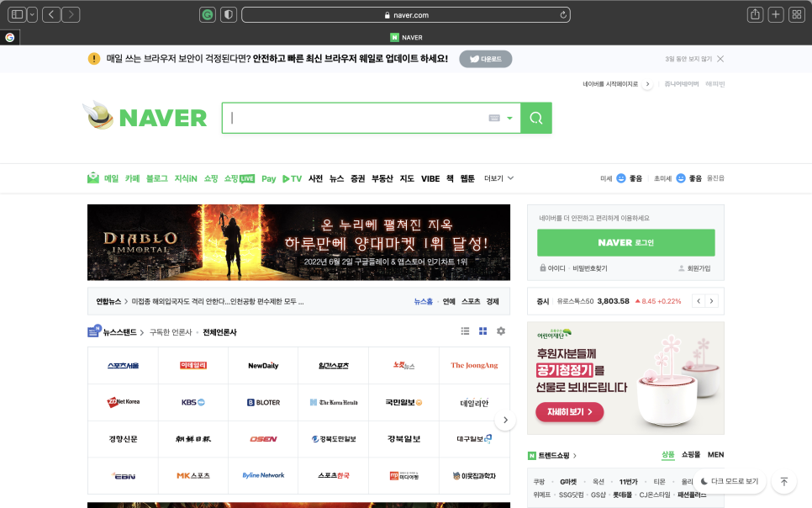Open Grammarly extension icon
The width and height of the screenshot is (812, 508).
tap(208, 14)
